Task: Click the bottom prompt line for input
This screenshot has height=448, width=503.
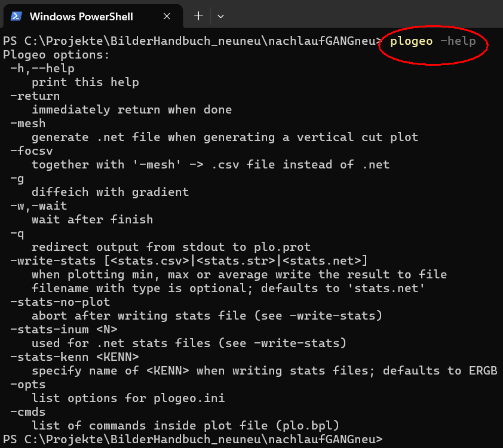Action: tap(193, 440)
